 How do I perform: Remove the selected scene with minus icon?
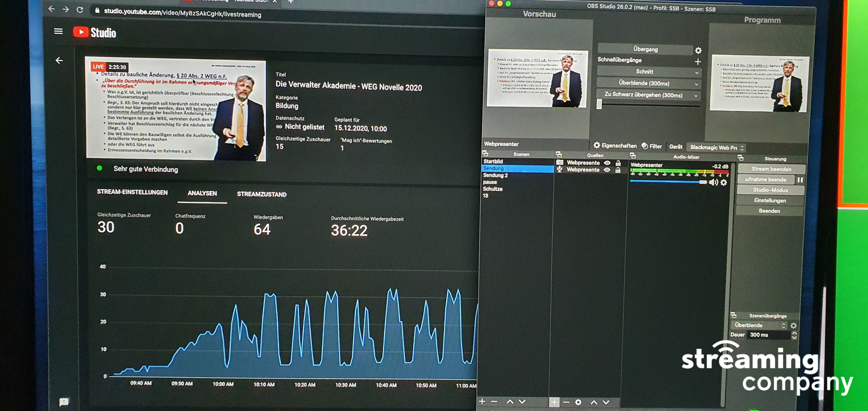[x=494, y=402]
